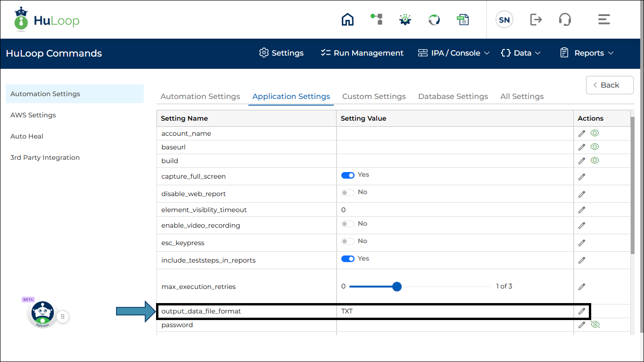Edit the output_data_file_format pencil icon
Screen dimensions: 644x362
click(x=582, y=312)
